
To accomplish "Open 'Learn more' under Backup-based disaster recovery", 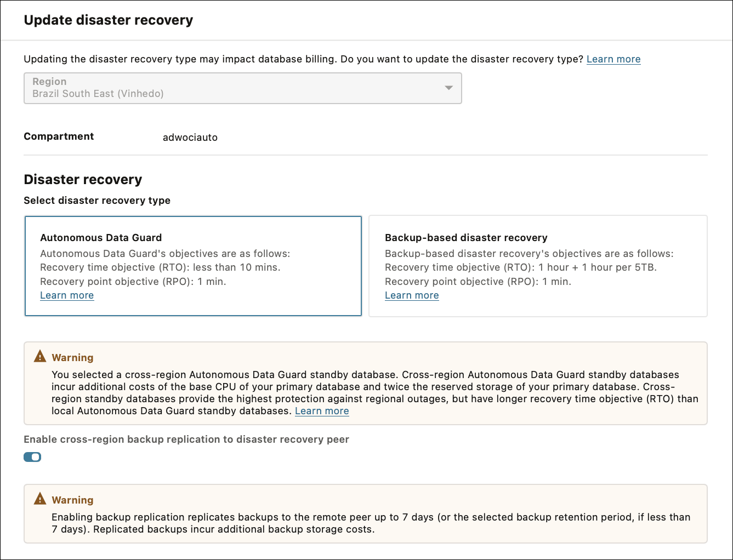I will (x=412, y=295).
